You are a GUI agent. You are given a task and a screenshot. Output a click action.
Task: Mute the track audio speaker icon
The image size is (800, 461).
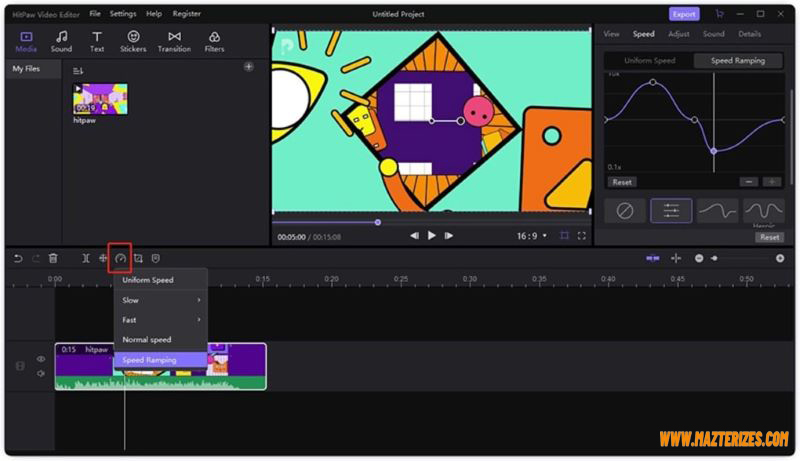point(41,374)
